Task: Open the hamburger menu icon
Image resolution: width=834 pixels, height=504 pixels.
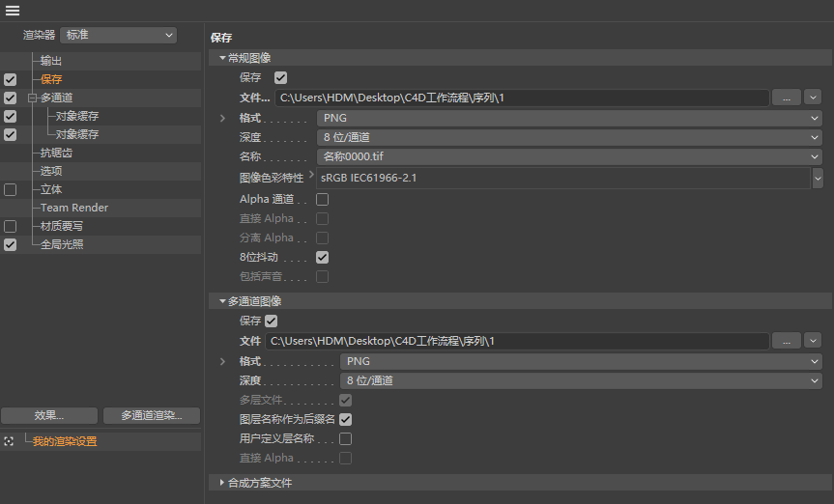Action: [x=13, y=11]
